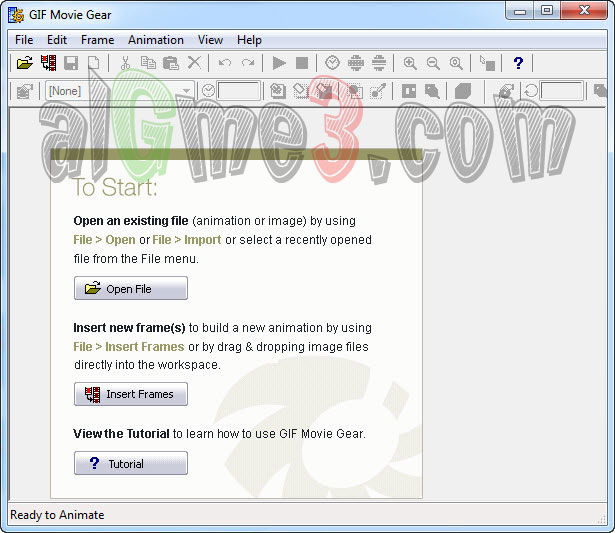Maximize the GIF Movie Gear window
Image resolution: width=615 pixels, height=533 pixels.
(547, 11)
